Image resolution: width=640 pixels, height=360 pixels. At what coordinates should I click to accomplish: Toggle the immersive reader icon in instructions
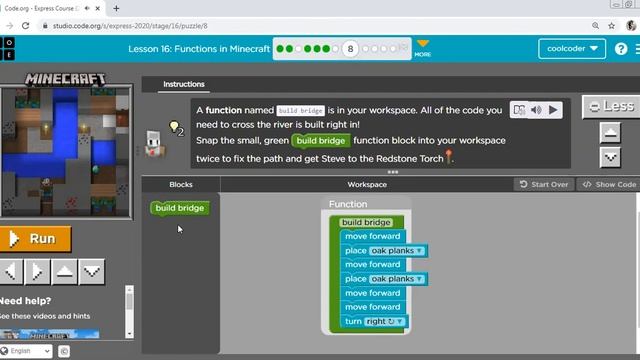coord(519,110)
